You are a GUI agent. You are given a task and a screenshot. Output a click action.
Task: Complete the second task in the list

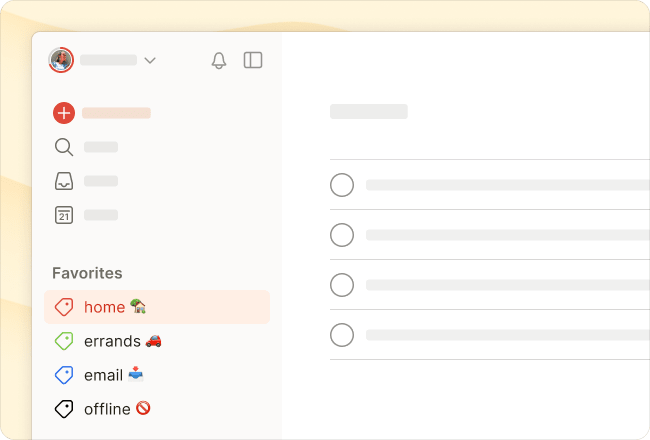click(x=342, y=235)
